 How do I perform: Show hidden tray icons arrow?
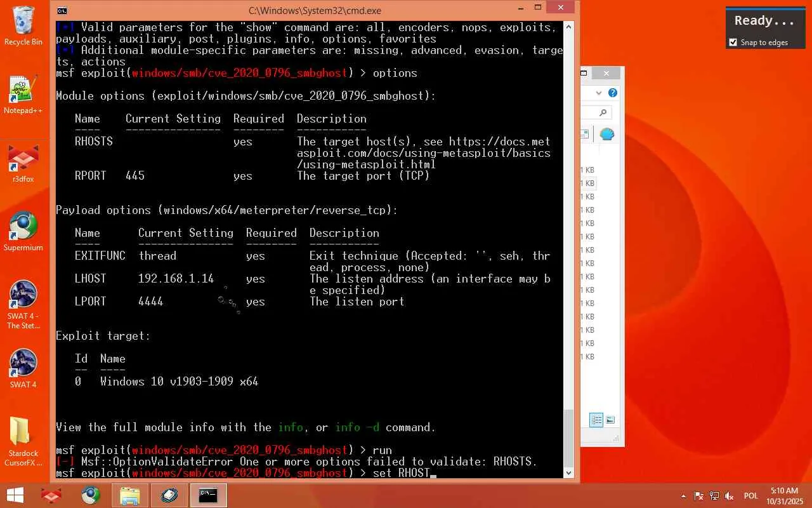683,496
